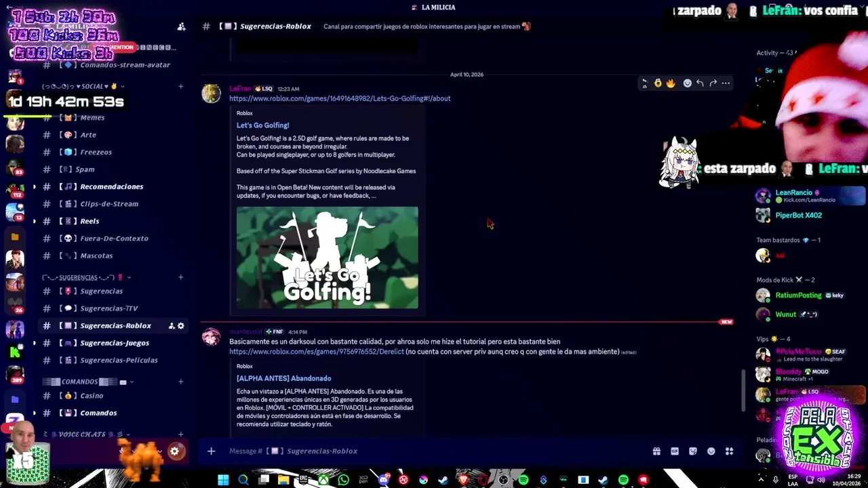Open WhatsApp from the taskbar
The width and height of the screenshot is (868, 488).
[x=344, y=481]
